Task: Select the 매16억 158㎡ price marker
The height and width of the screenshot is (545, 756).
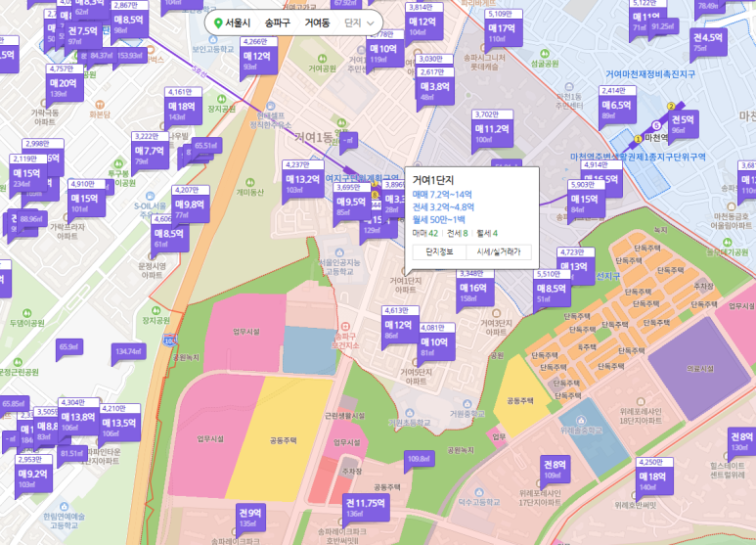Action: (474, 289)
